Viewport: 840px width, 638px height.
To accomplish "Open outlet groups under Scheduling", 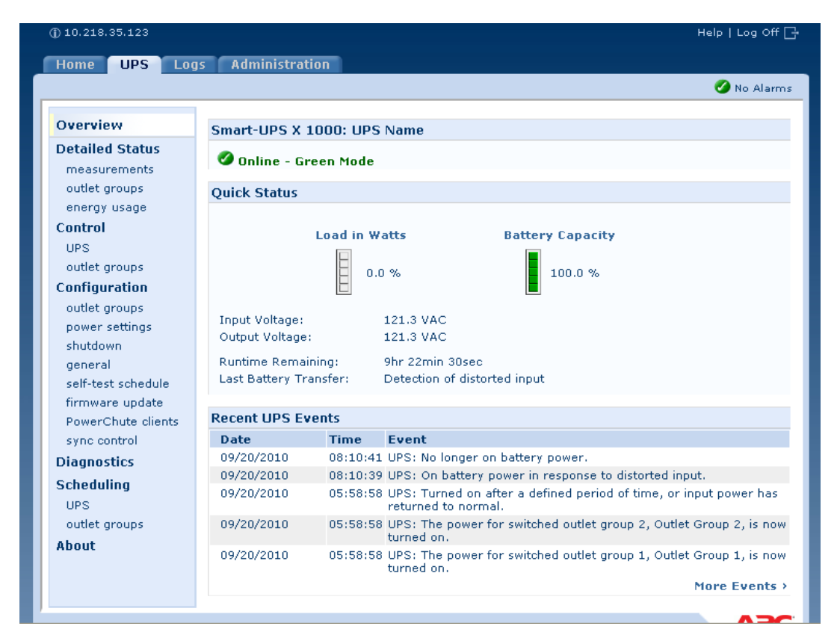I will [x=105, y=524].
